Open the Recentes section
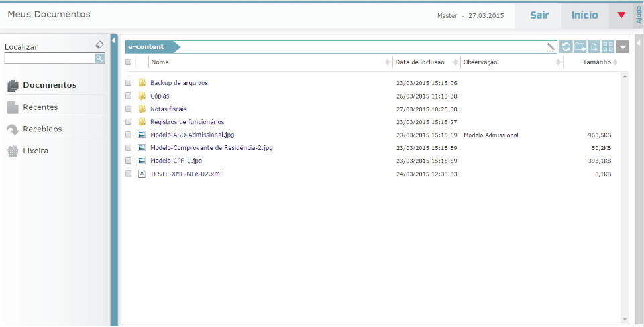This screenshot has height=327, width=644. (40, 107)
